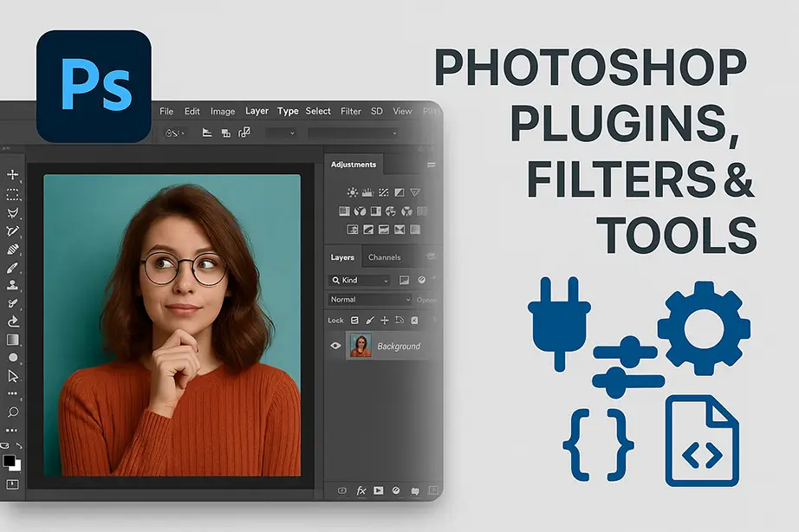Click the Gradient Map envelope-shaped adjustment icon
The height and width of the screenshot is (532, 799).
(x=399, y=230)
